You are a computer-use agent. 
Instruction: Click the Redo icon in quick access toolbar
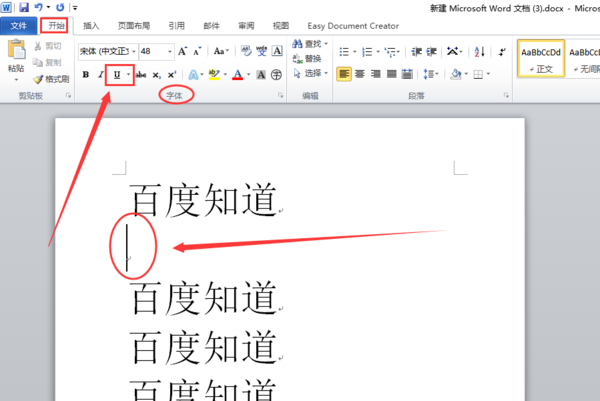[x=60, y=7]
